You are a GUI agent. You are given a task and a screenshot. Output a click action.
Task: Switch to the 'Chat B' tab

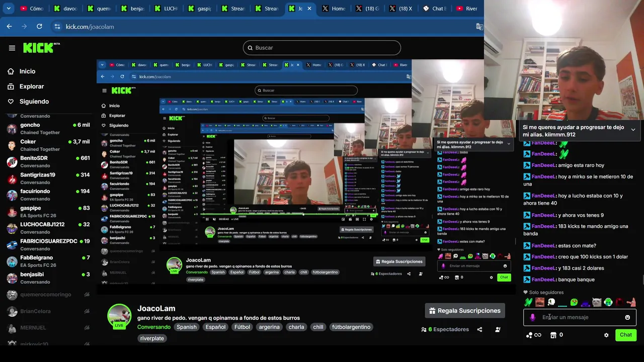tap(434, 9)
